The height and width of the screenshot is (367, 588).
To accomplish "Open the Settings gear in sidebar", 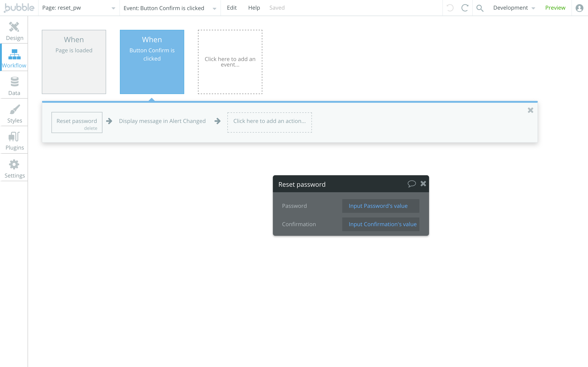I will point(14,168).
